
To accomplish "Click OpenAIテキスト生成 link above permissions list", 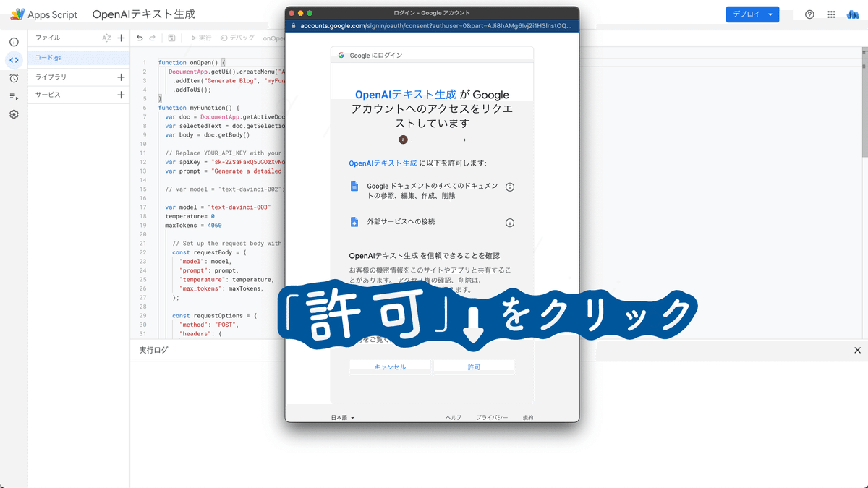I will 383,163.
